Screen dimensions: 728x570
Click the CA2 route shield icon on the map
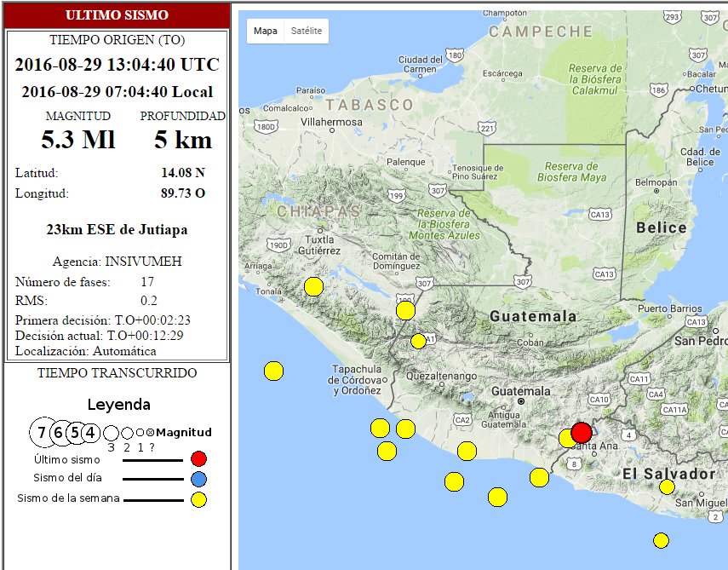[462, 418]
